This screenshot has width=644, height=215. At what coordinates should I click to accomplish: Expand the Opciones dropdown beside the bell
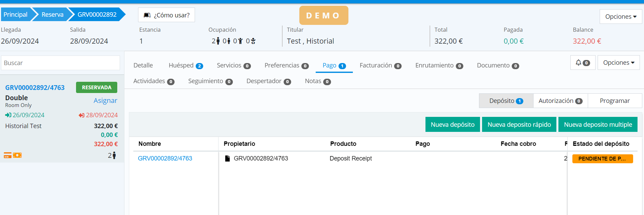(618, 63)
